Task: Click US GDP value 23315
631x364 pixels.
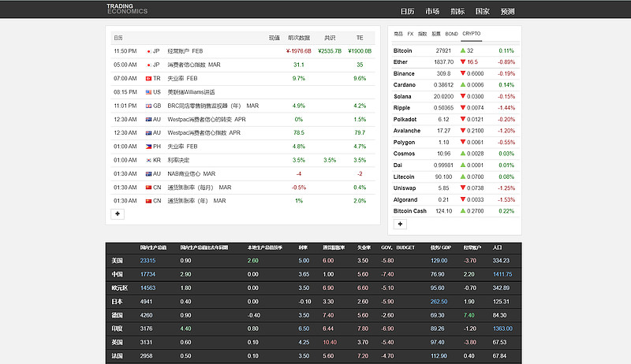Action: coord(147,261)
